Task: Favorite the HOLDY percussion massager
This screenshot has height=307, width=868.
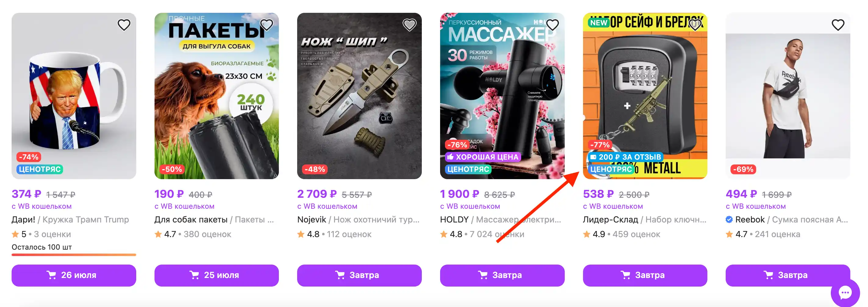Action: (552, 25)
